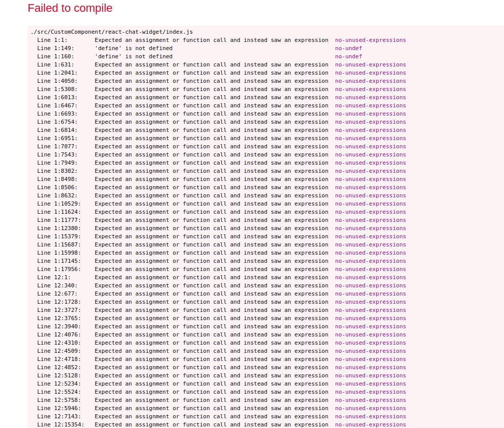
Task: Click the "Line 1:12380:" label
Action: (59, 228)
